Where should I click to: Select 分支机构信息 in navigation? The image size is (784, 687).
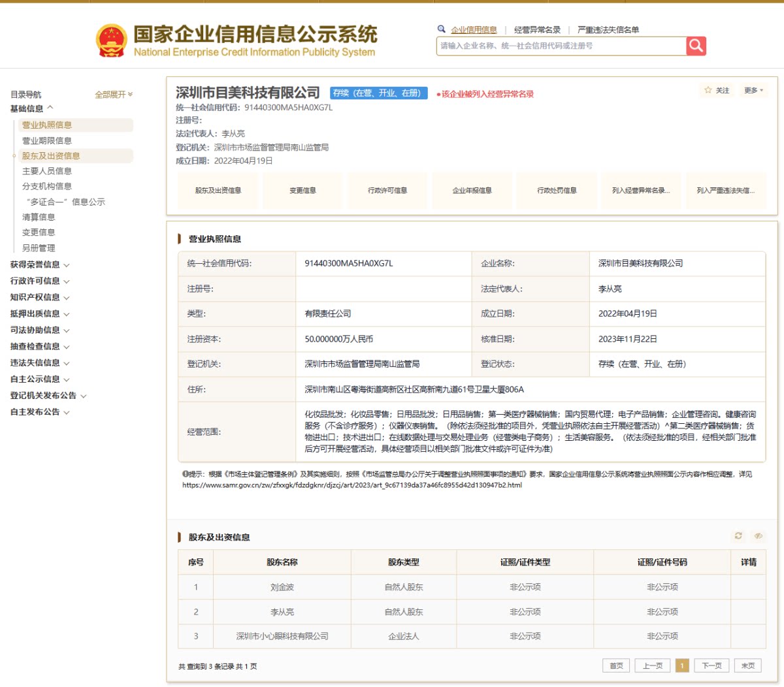tap(47, 186)
